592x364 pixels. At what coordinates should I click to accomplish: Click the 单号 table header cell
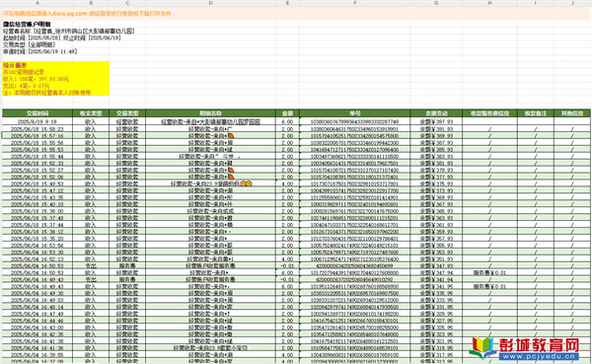[354, 113]
